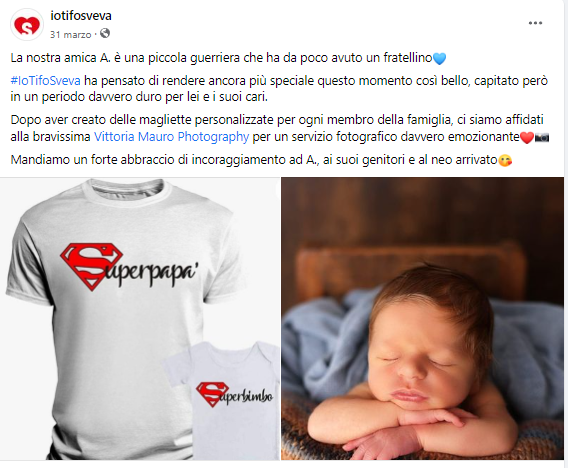568x468 pixels.
Task: Click the Dopo aver creato delle magliette text
Action: (280, 128)
